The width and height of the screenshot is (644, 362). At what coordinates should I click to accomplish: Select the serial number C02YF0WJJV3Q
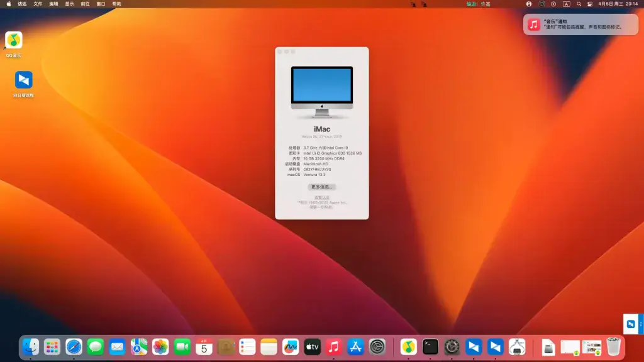(317, 169)
